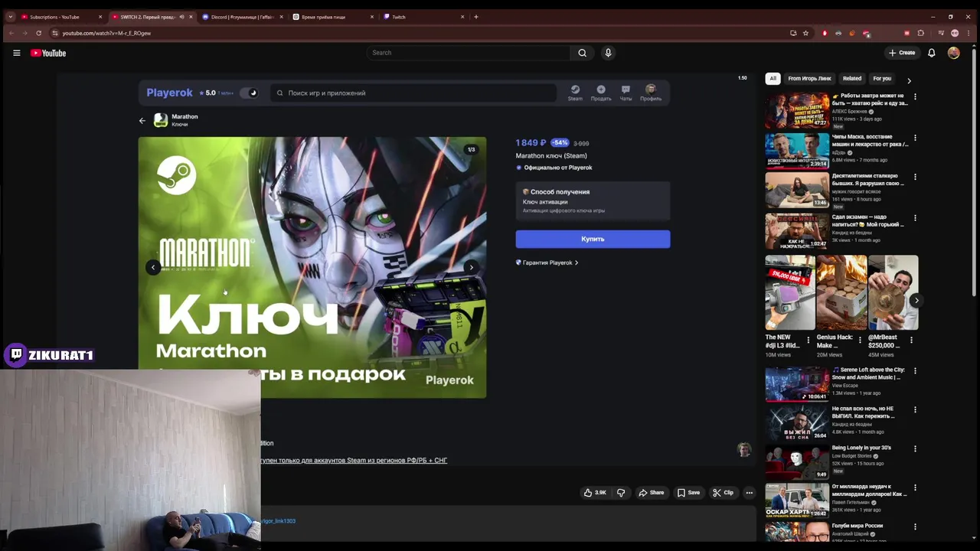Click the Twitch logo next to ZIKURAT1

(x=15, y=354)
